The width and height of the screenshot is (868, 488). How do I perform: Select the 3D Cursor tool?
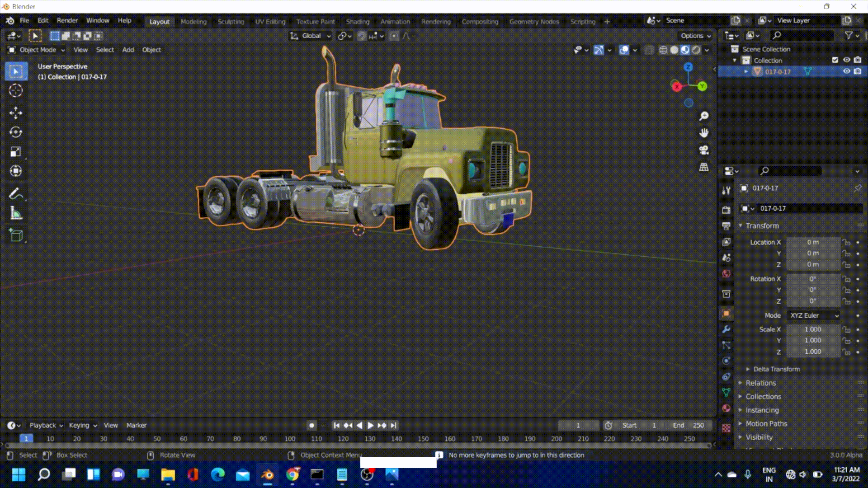pos(16,91)
